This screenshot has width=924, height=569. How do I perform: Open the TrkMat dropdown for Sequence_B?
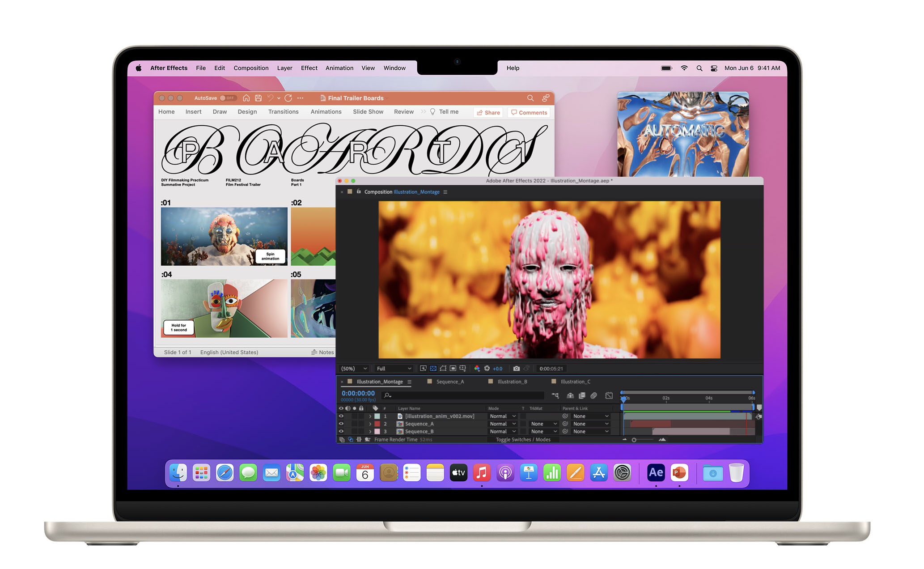coord(544,431)
